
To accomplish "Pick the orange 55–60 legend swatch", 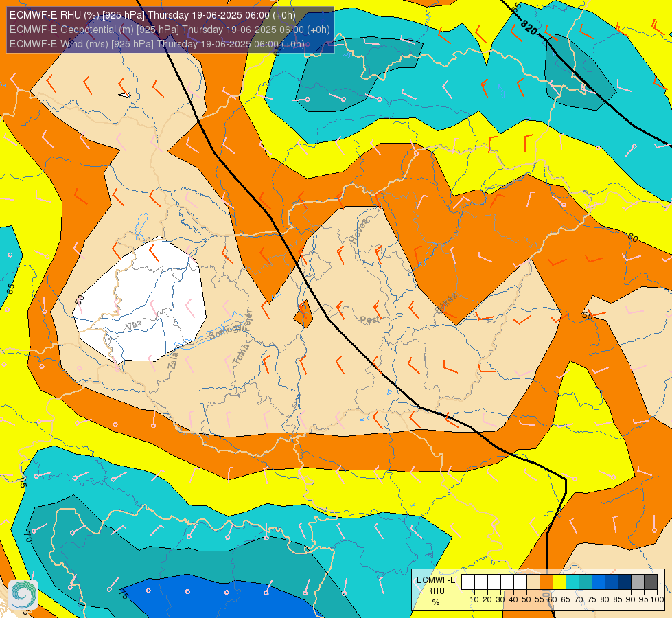I will pyautogui.click(x=546, y=582).
